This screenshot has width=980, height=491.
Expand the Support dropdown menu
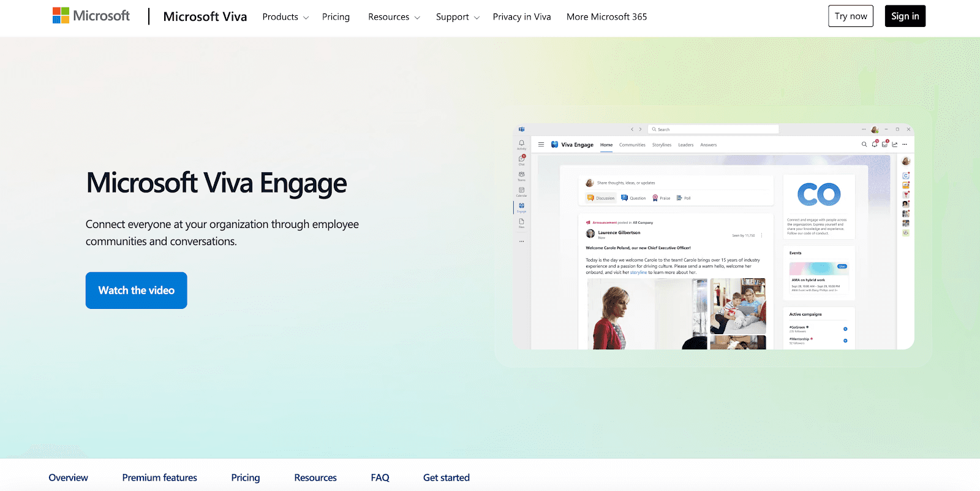click(x=458, y=17)
